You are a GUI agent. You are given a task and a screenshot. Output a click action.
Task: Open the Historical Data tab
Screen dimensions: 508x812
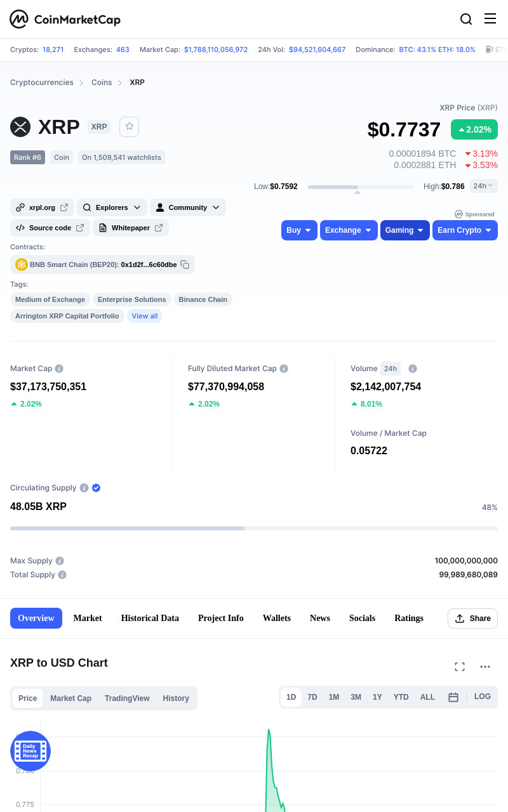150,619
